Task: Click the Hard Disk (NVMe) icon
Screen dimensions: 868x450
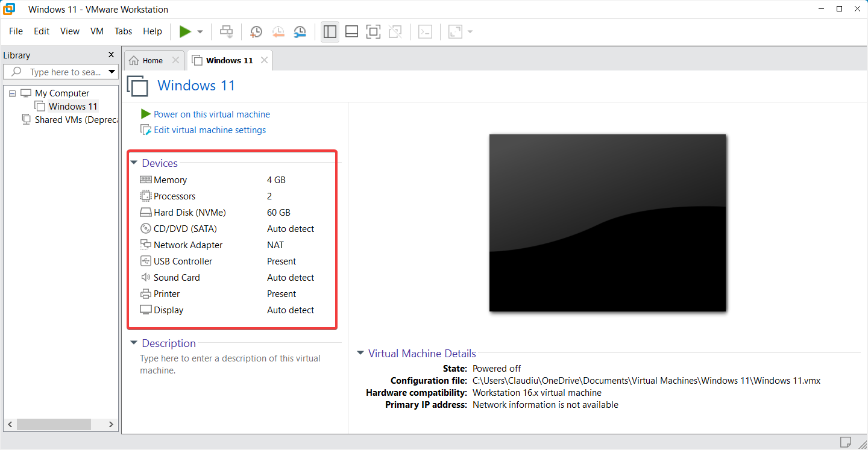Action: click(145, 212)
